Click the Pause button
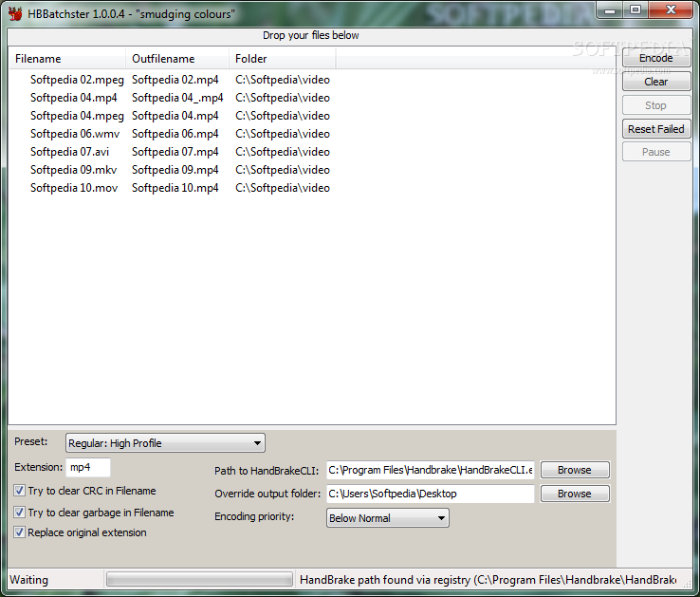700x597 pixels. [x=656, y=152]
